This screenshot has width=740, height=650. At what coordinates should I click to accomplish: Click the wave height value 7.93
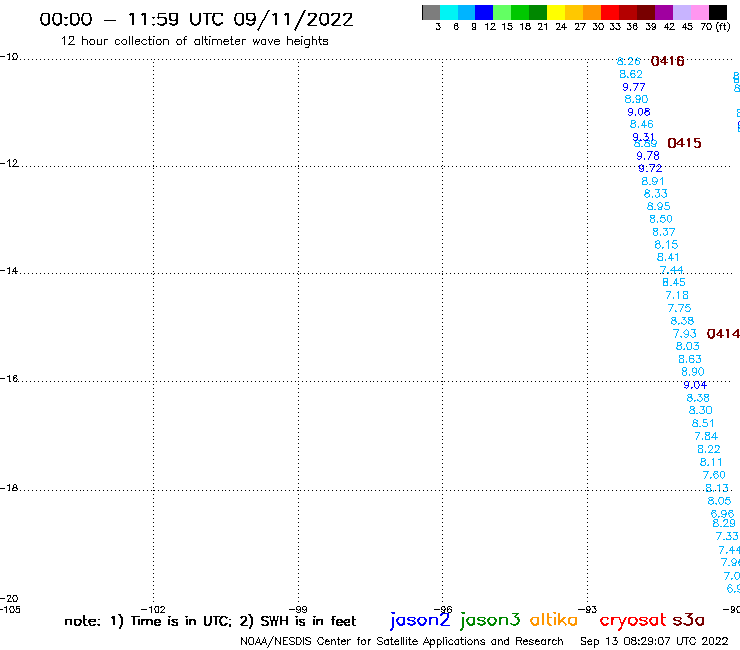point(684,334)
